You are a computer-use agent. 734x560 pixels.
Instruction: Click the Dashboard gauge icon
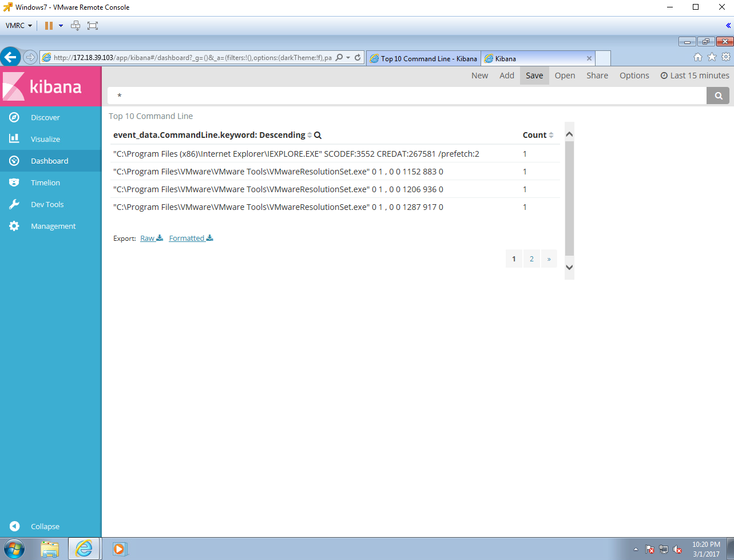(x=14, y=161)
